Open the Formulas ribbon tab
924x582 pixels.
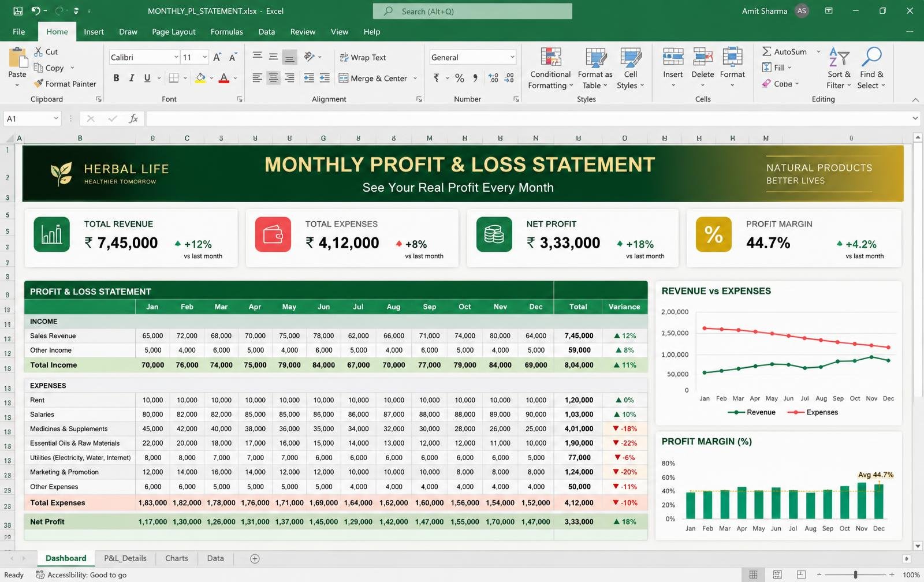226,32
